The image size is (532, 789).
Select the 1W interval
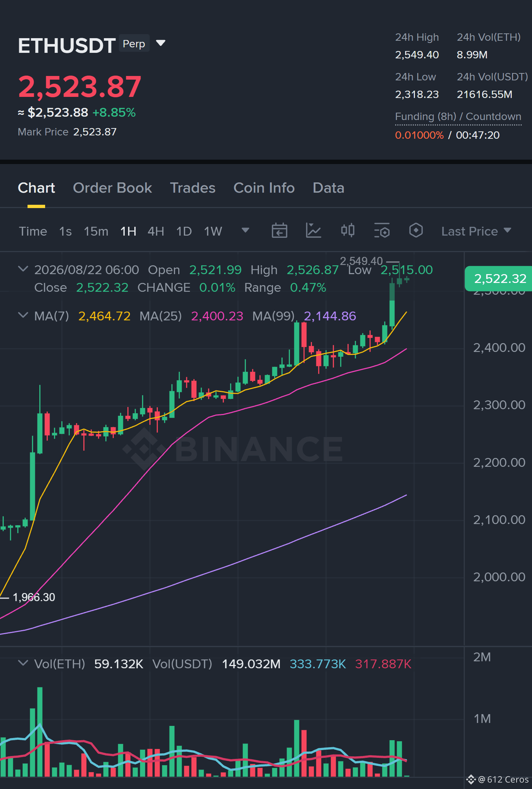(x=213, y=231)
